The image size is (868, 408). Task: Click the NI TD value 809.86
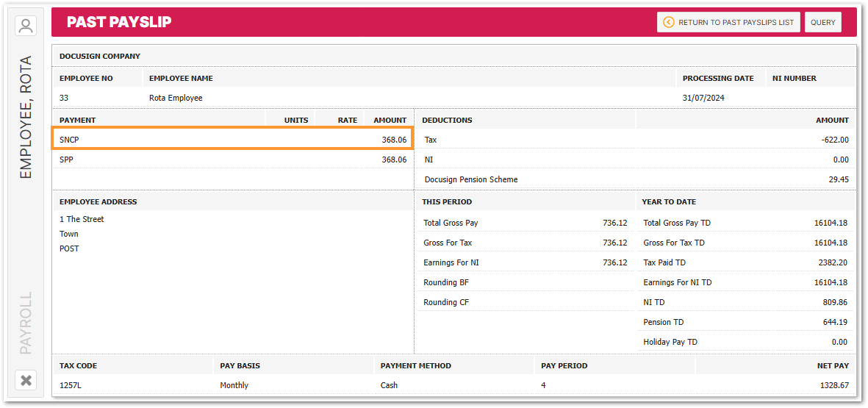pyautogui.click(x=836, y=303)
